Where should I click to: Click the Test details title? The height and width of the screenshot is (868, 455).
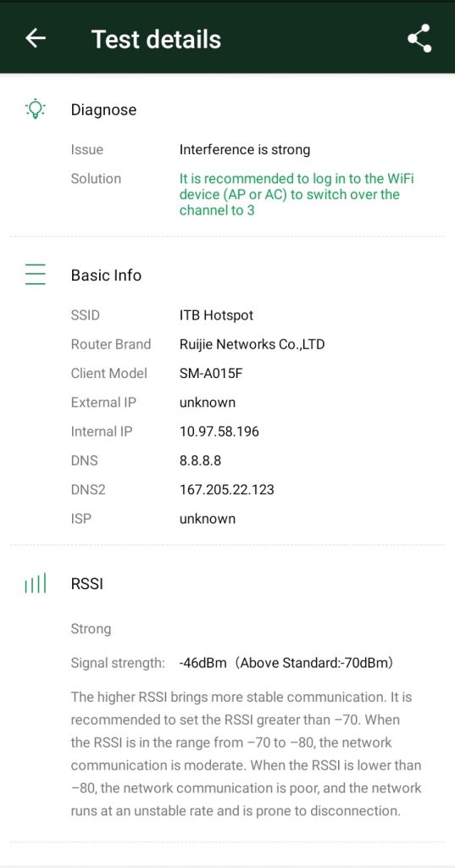coord(156,39)
